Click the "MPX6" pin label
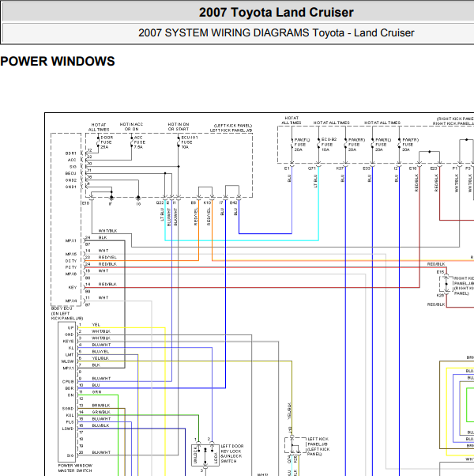 tap(71, 274)
